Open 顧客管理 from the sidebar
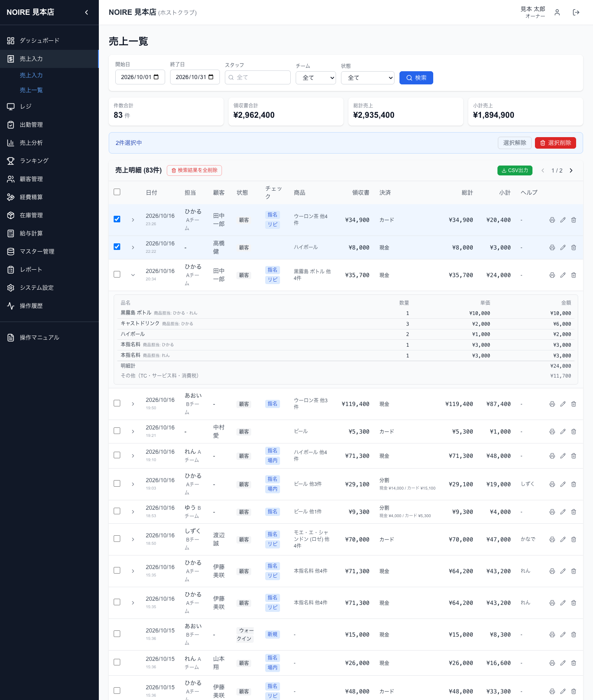Viewport: 593px width, 700px height. 49,179
